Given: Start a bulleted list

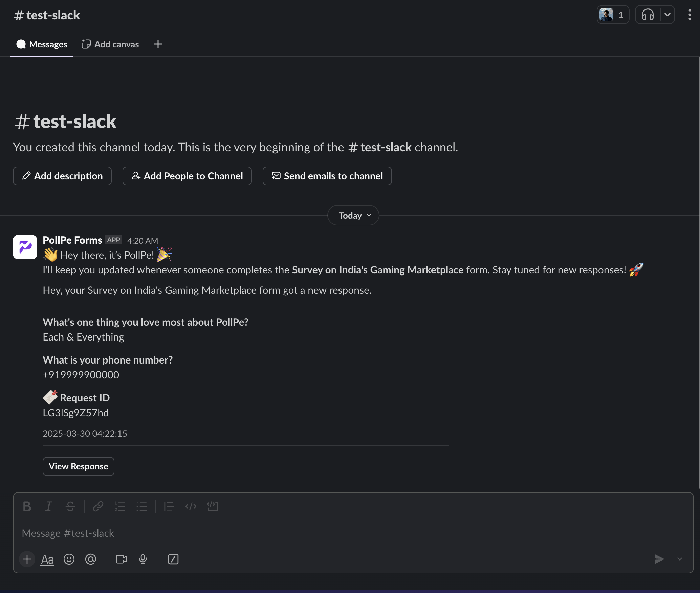Looking at the screenshot, I should tap(141, 506).
